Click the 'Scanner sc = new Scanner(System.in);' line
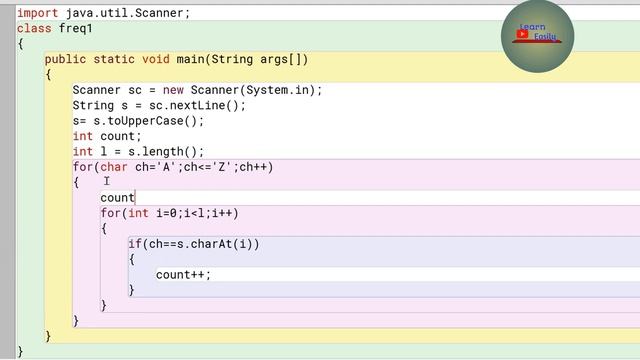Image resolution: width=640 pixels, height=360 pixels. click(197, 90)
